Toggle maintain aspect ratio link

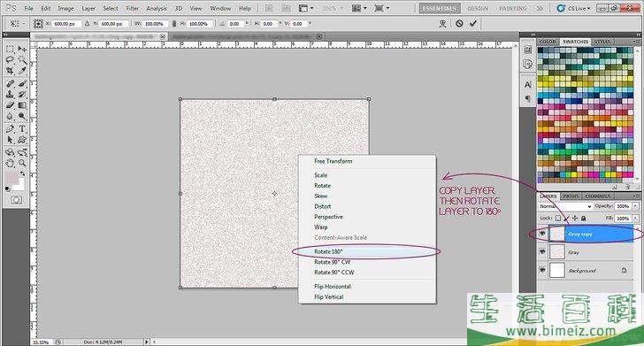coord(174,24)
